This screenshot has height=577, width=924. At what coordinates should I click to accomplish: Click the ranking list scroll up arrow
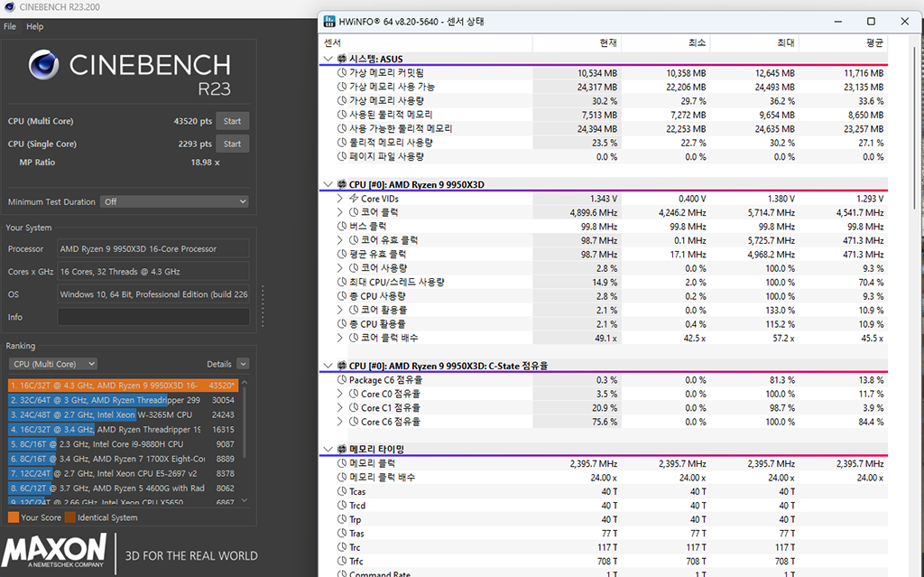[245, 383]
